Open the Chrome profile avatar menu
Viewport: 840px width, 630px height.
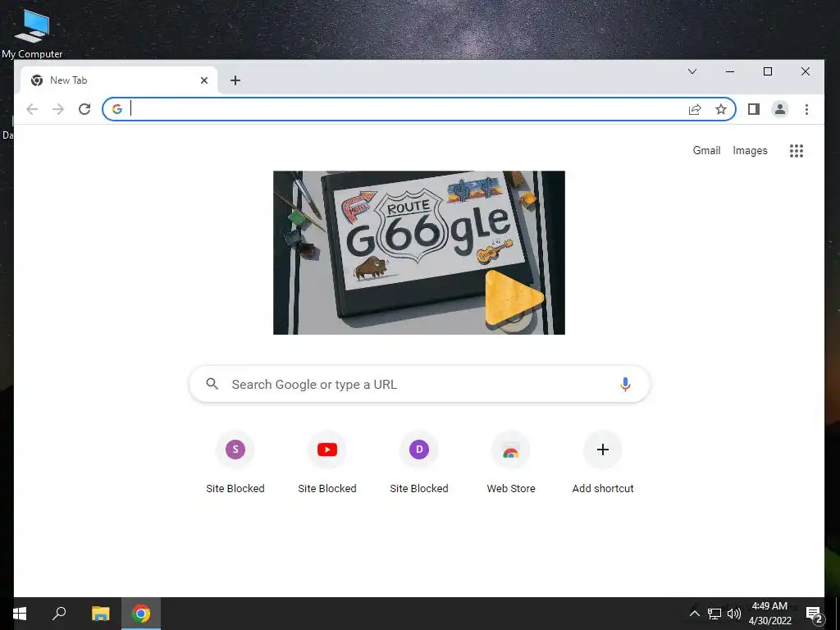[780, 109]
